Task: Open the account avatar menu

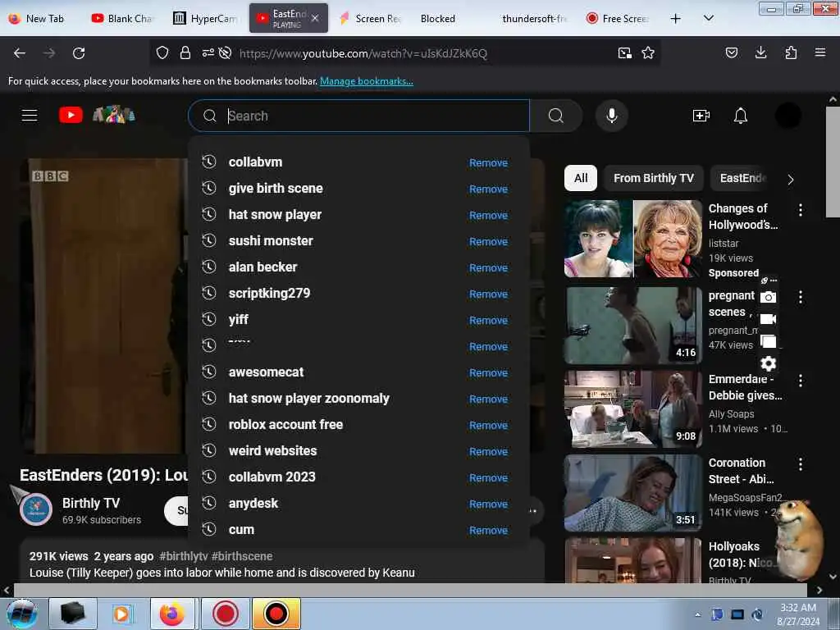Action: [x=787, y=116]
